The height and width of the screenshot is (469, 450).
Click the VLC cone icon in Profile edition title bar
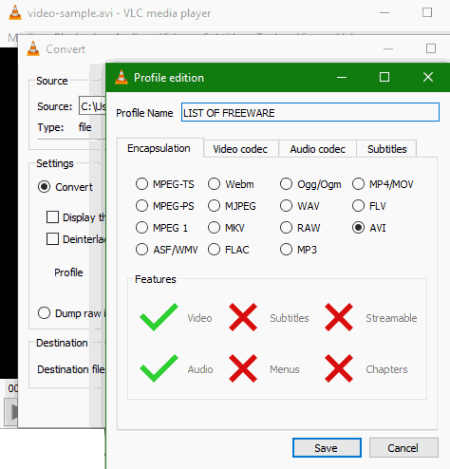click(121, 77)
